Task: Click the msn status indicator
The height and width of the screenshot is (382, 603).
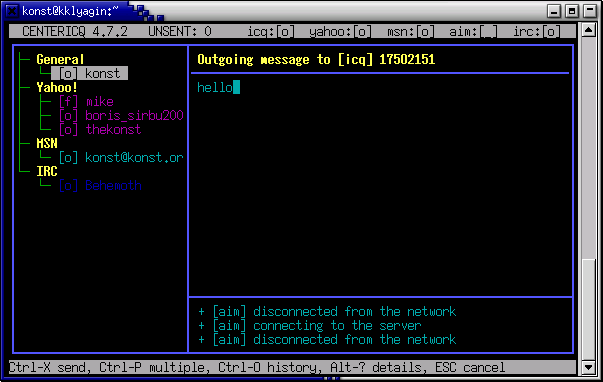Action: click(x=410, y=31)
